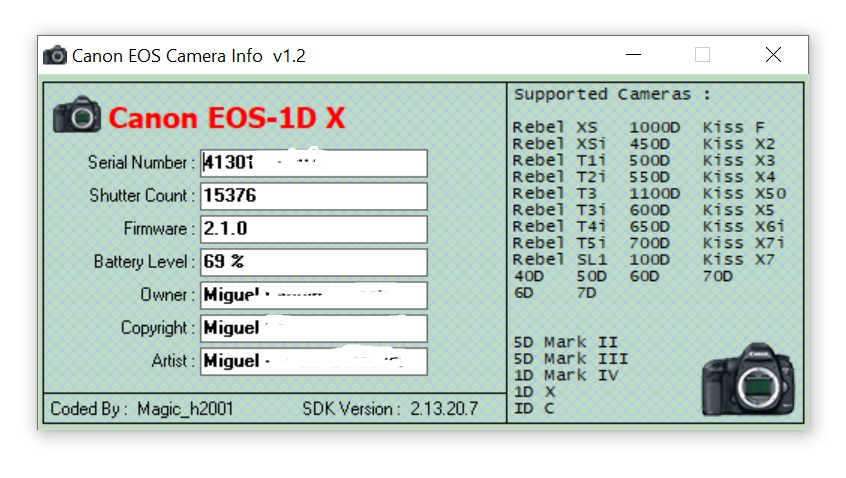The height and width of the screenshot is (478, 846).
Task: Click the Battery Level field showing 69 %
Action: (x=313, y=262)
